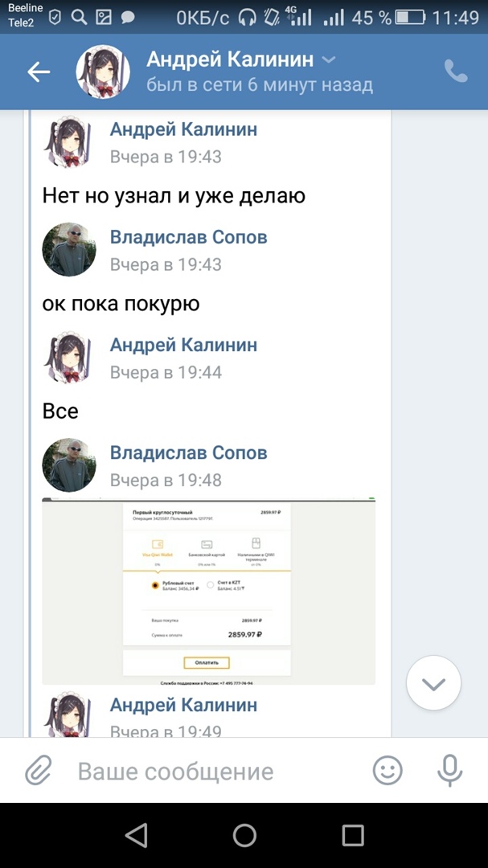Viewport: 488px width, 868px height.
Task: Tap the Android back navigation triangle
Action: pos(136,835)
